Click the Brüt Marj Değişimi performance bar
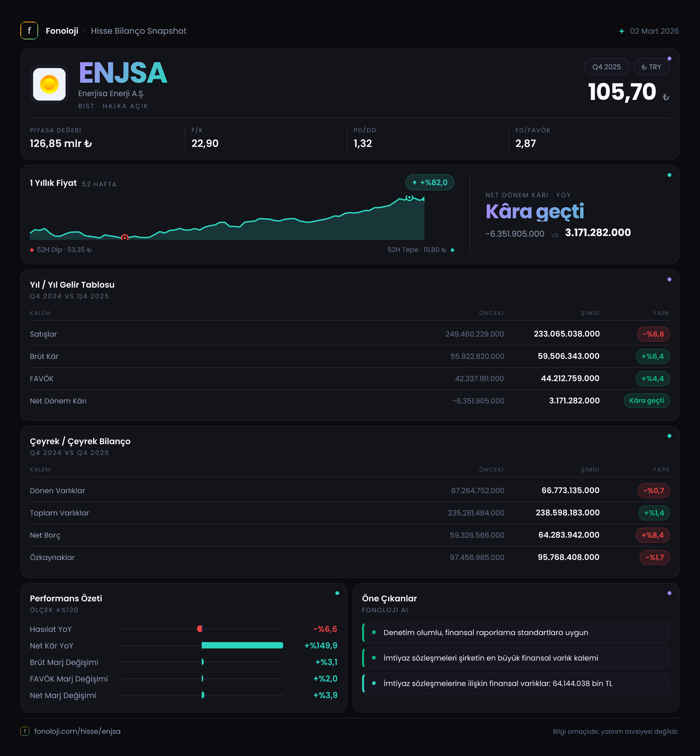The image size is (700, 756). [203, 662]
